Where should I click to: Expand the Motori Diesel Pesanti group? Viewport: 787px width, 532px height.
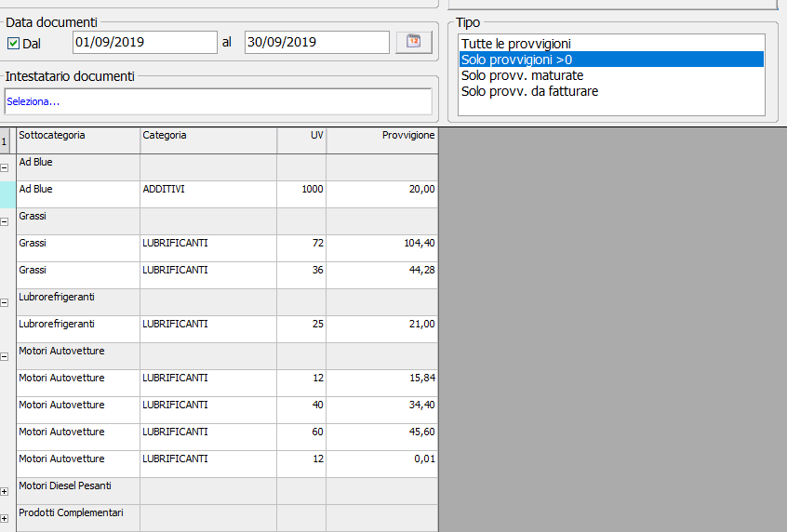[x=5, y=492]
